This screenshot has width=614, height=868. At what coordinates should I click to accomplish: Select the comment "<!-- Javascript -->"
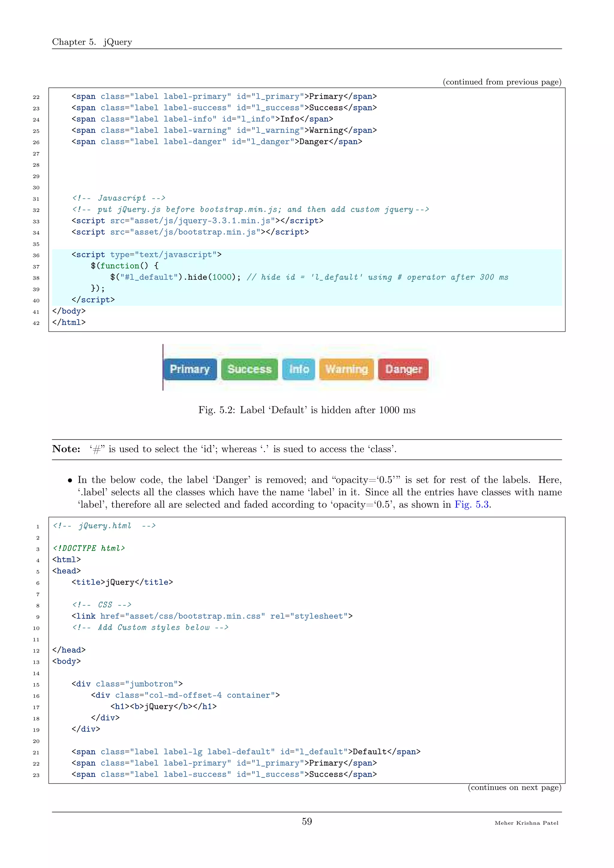pos(119,198)
